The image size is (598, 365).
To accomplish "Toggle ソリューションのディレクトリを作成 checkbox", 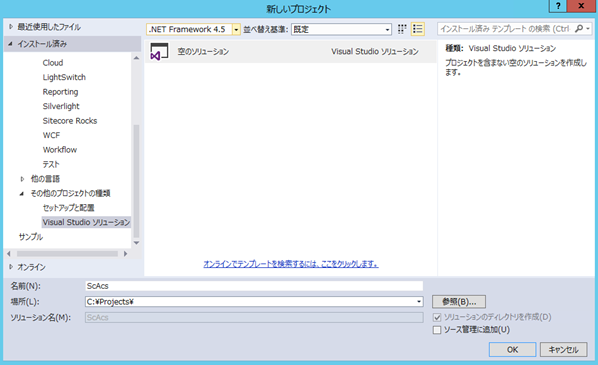I will (x=437, y=317).
